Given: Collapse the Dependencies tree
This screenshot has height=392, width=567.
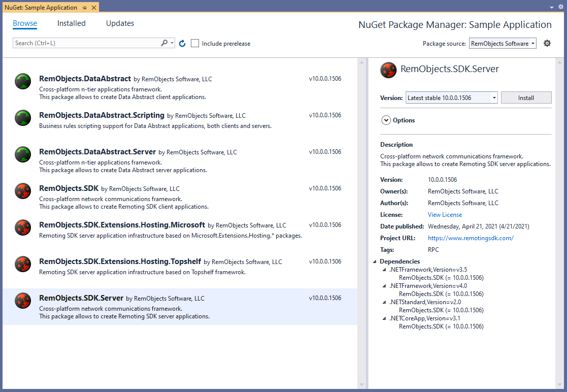Looking at the screenshot, I should (x=375, y=262).
